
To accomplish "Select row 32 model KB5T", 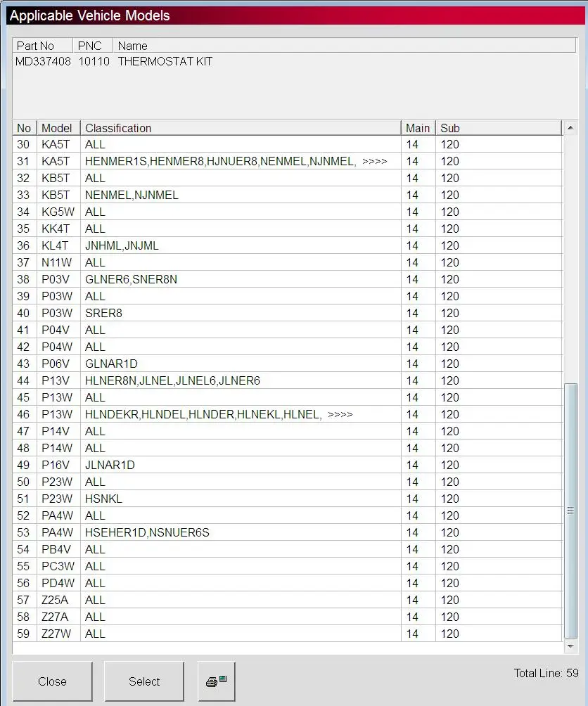I will click(288, 179).
